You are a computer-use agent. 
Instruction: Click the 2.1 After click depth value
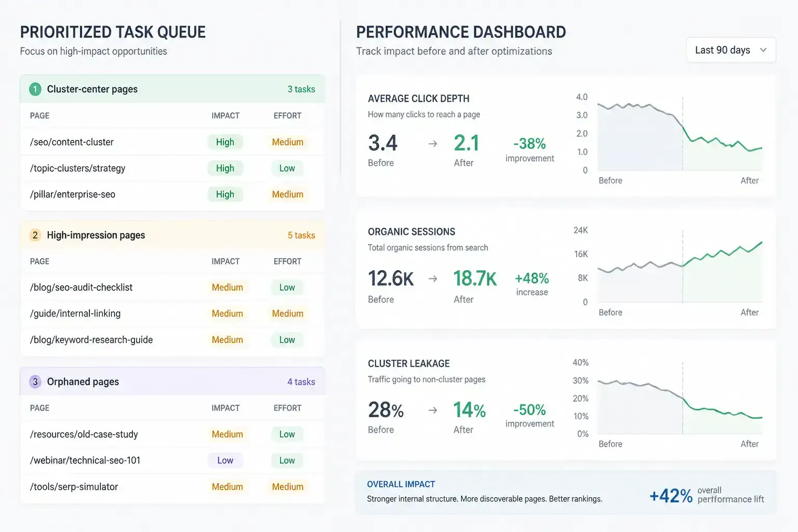(x=466, y=143)
